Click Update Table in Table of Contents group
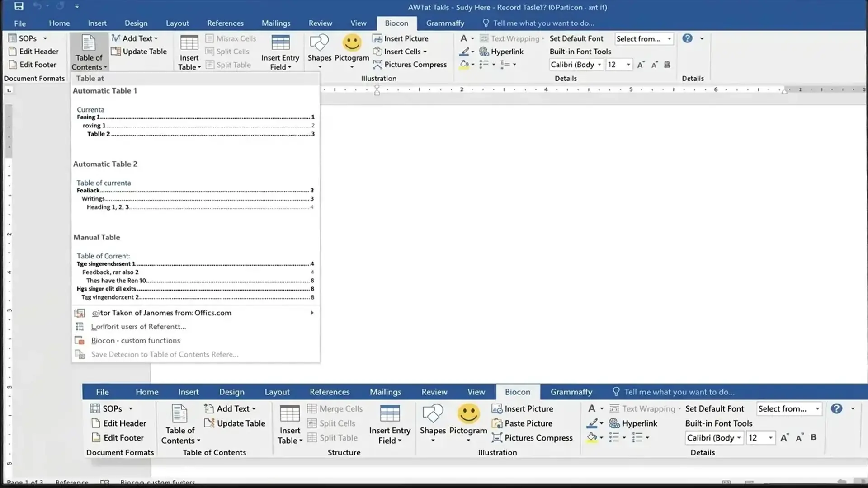The width and height of the screenshot is (868, 488). pyautogui.click(x=140, y=51)
